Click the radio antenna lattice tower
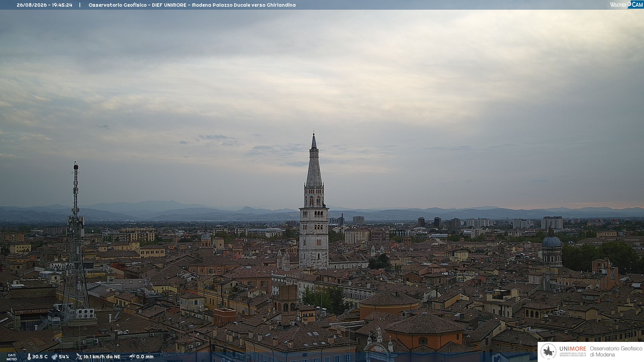The width and height of the screenshot is (644, 362). (75, 241)
